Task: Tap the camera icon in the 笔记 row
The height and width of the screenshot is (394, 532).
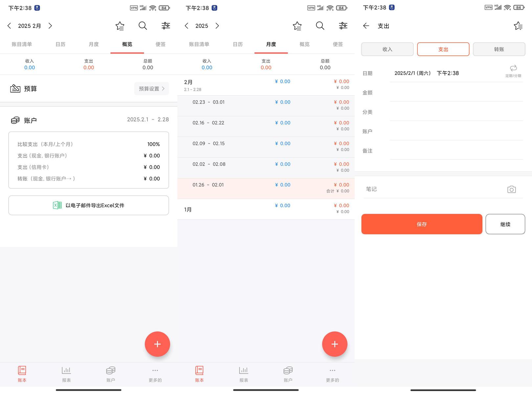Action: pos(511,189)
